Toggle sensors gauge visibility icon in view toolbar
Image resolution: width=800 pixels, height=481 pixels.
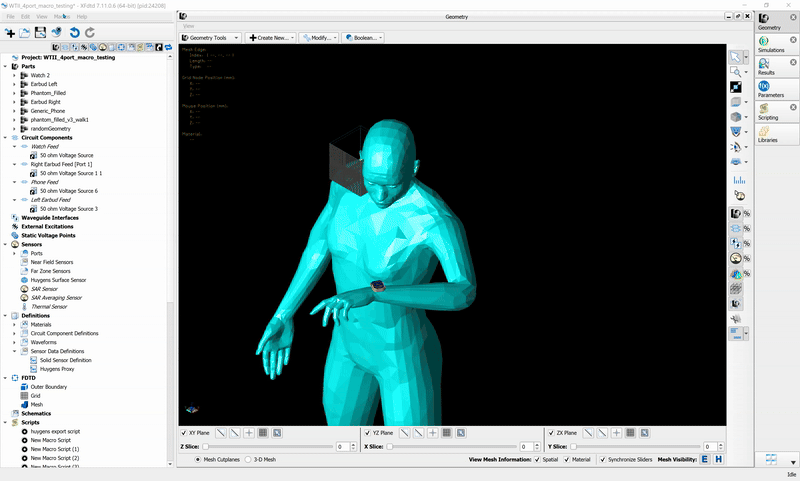click(x=735, y=259)
